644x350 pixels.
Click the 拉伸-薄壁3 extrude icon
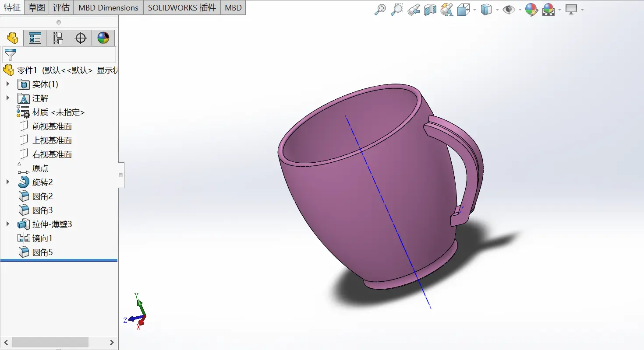click(x=23, y=224)
